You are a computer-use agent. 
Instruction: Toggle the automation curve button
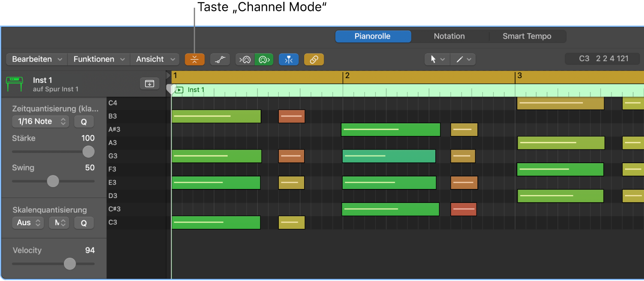coord(220,59)
